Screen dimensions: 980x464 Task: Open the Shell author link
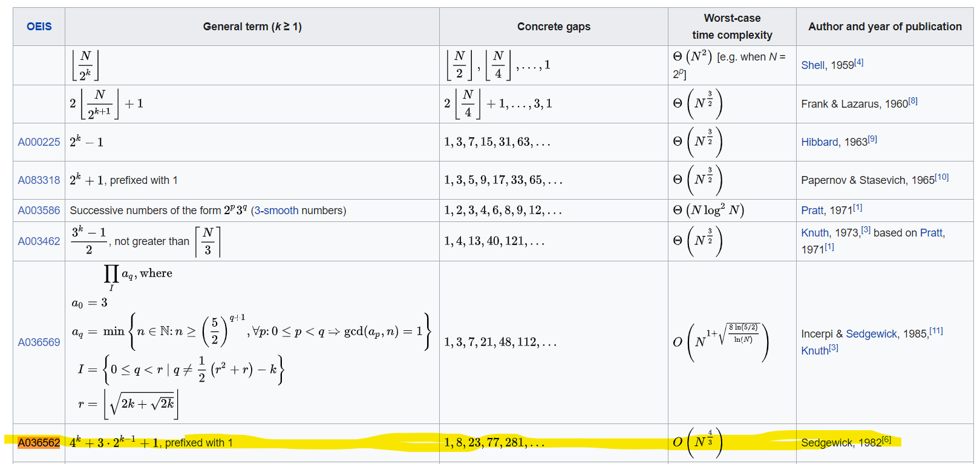813,65
